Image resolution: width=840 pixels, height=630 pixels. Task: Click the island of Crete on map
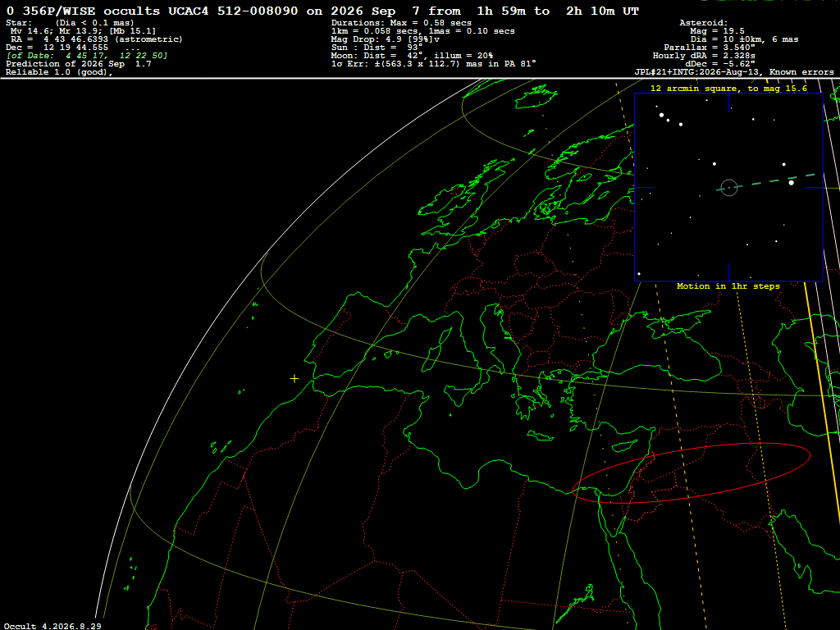pos(540,436)
